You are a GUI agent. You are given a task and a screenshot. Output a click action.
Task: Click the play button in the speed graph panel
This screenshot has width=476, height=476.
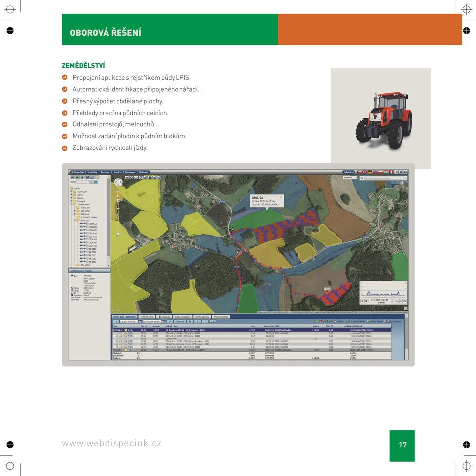click(363, 301)
